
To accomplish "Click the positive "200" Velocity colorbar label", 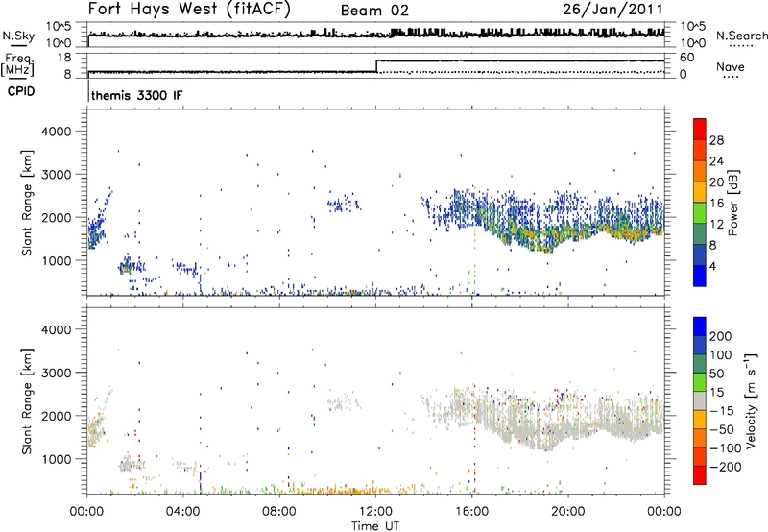I will coord(721,336).
